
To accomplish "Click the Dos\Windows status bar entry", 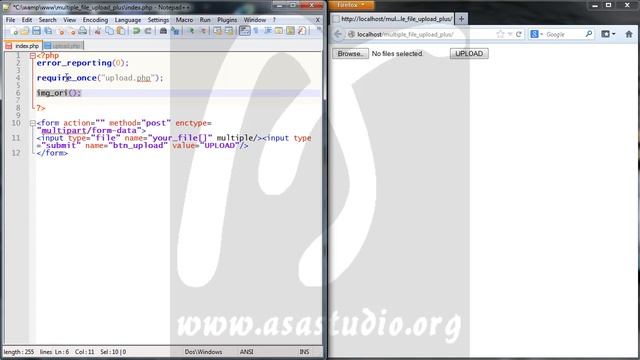I will 203,351.
